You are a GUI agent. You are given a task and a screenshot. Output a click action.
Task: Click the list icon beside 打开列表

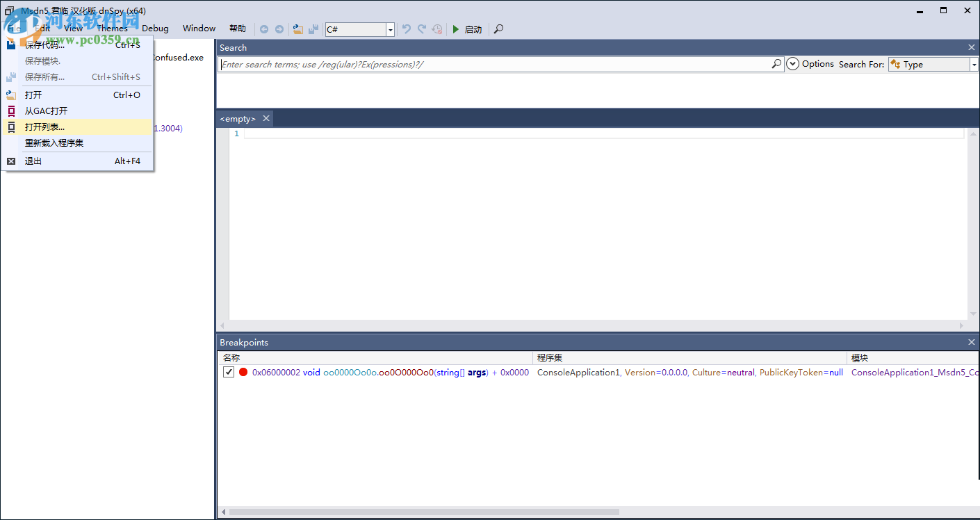11,127
